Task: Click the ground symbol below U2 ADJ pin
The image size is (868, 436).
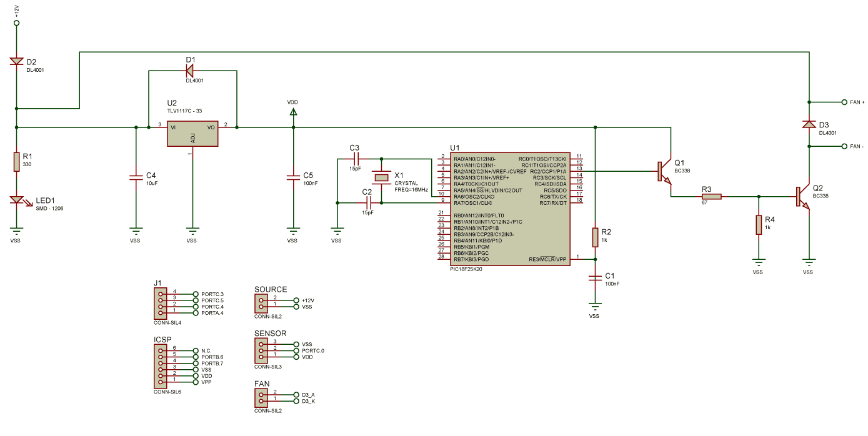Action: [x=193, y=230]
